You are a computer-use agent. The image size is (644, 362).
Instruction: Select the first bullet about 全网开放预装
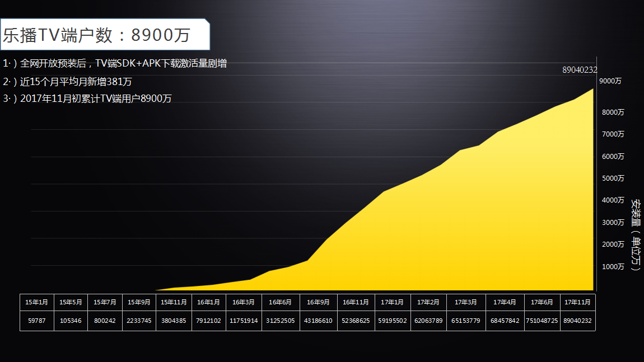coord(115,64)
